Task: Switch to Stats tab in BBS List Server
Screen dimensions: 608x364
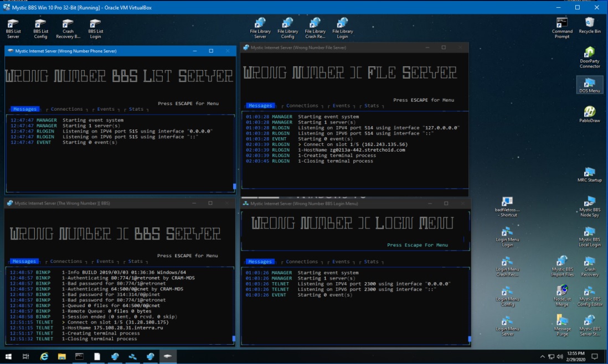Action: tap(136, 109)
